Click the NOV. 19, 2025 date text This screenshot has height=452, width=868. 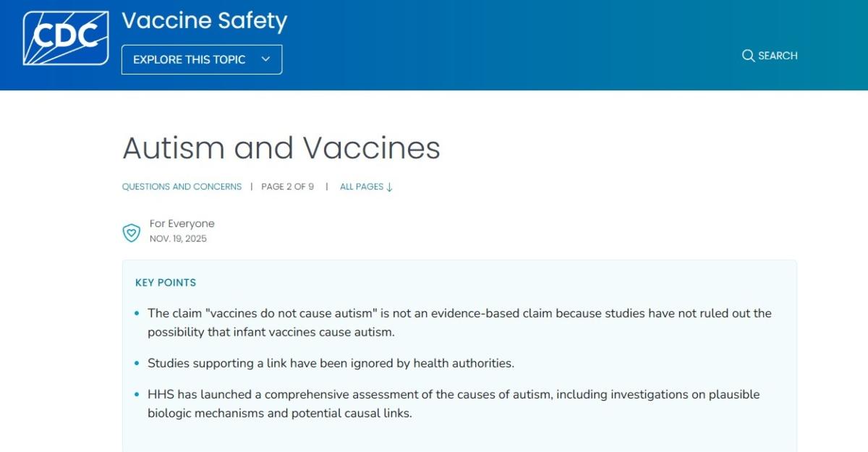(x=177, y=238)
